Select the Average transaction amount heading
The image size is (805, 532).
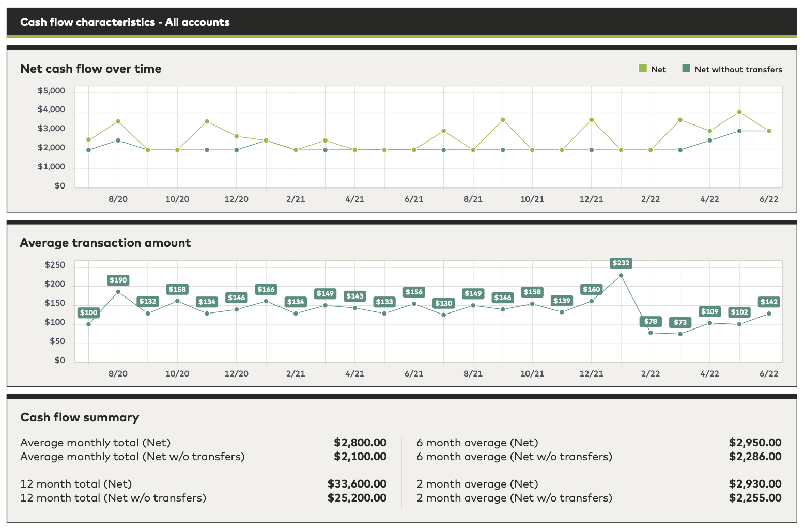(105, 243)
